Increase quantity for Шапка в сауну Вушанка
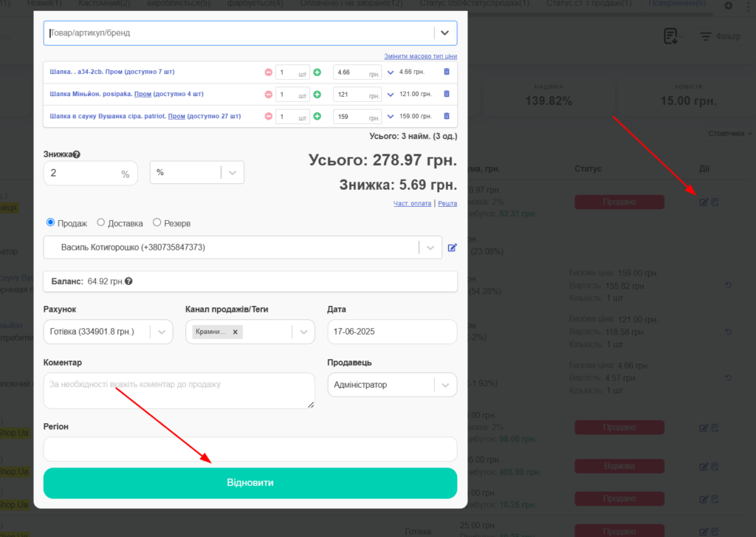Viewport: 756px width, 537px height. [317, 116]
